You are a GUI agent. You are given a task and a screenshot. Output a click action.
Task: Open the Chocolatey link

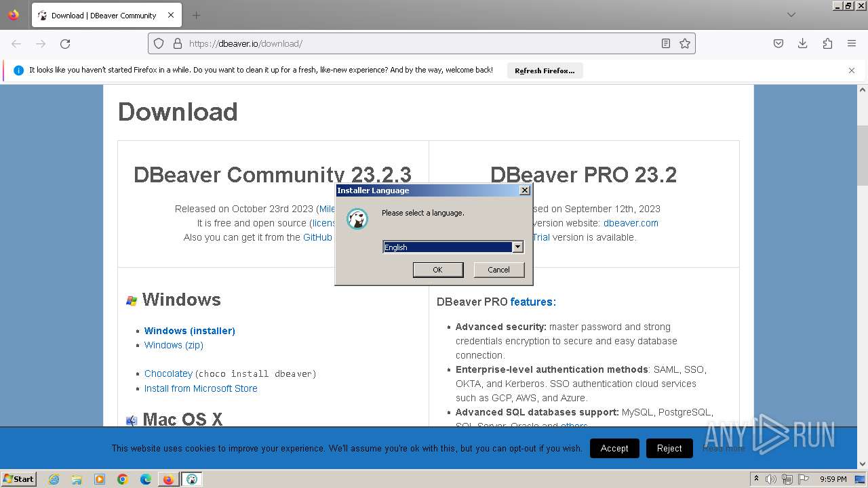[168, 373]
